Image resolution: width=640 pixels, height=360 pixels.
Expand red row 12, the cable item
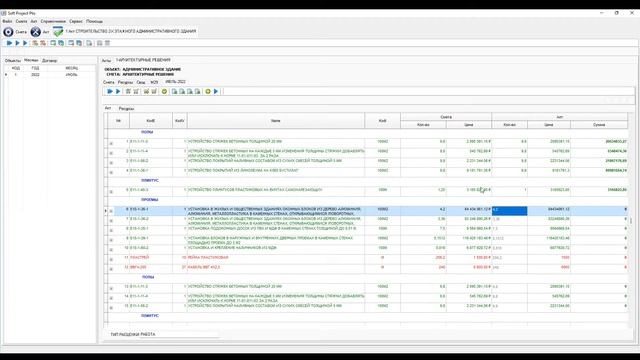click(111, 269)
